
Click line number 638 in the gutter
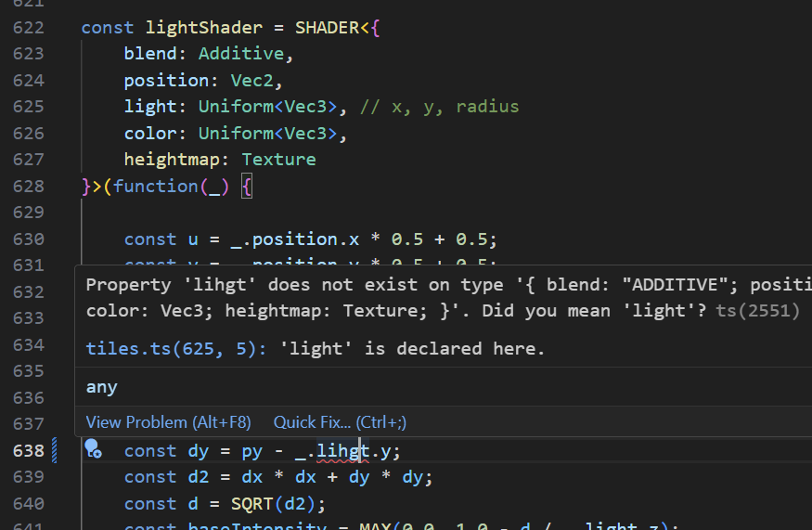click(x=29, y=451)
